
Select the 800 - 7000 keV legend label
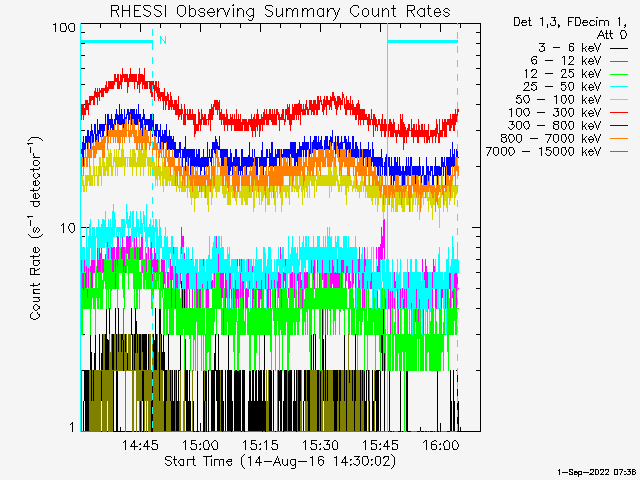(551, 139)
